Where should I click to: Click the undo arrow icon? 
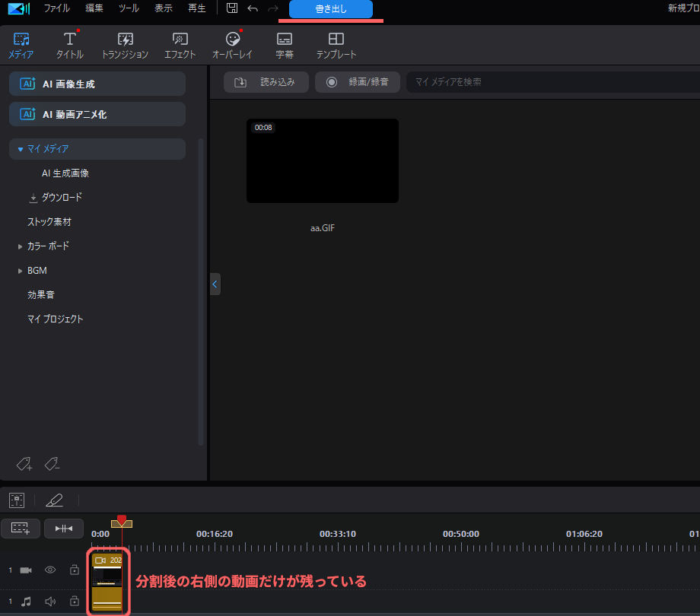point(253,8)
